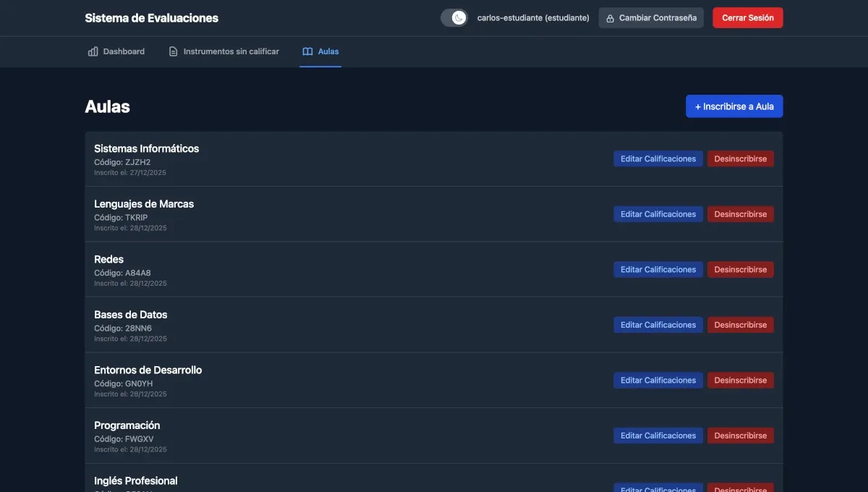Edit calificaciones for Entornos de Desarrollo
Image resolution: width=868 pixels, height=492 pixels.
(x=658, y=378)
